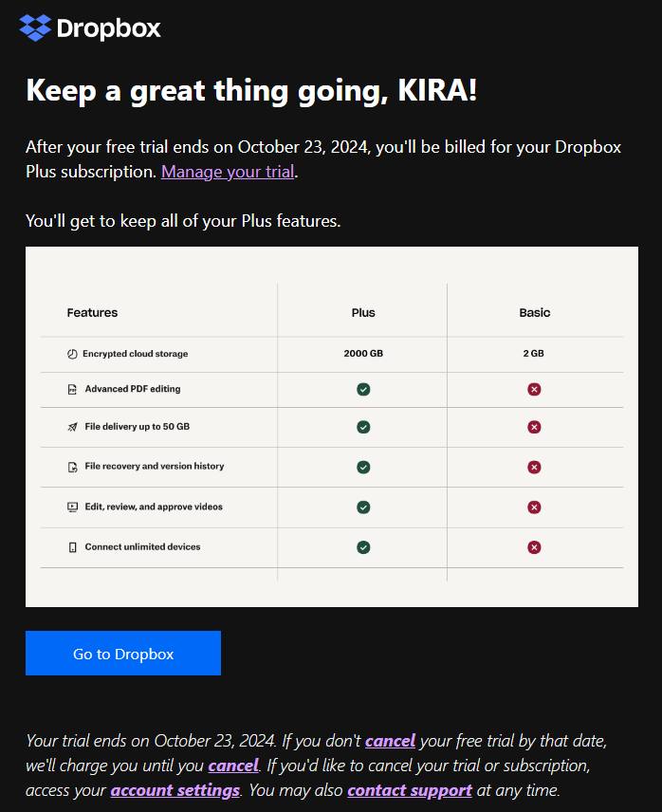The width and height of the screenshot is (662, 812).
Task: Click the Dropbox logo icon
Action: pos(35,28)
